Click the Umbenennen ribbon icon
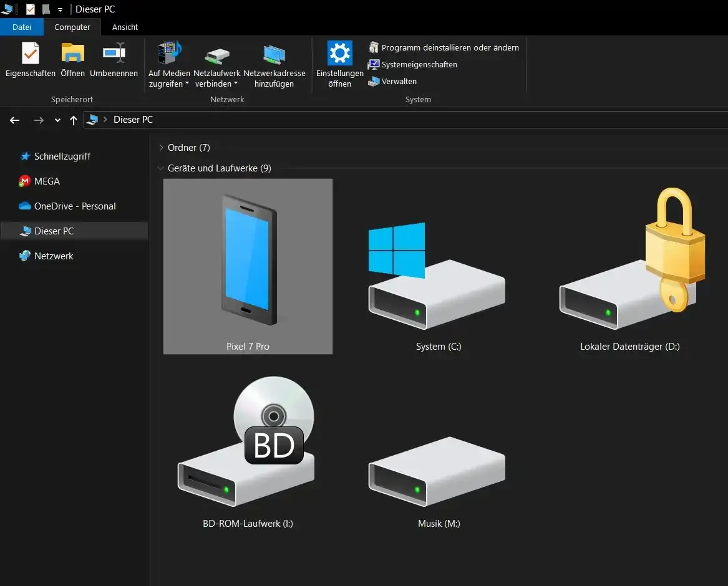Image resolution: width=728 pixels, height=586 pixels. (x=114, y=54)
